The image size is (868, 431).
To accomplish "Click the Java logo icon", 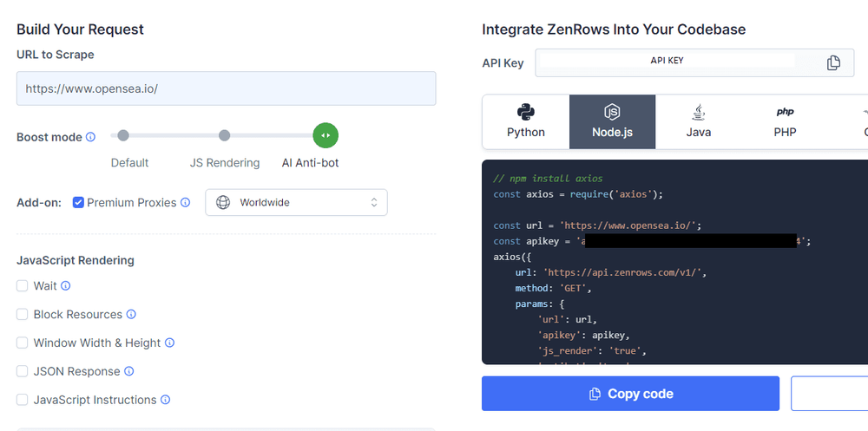I will click(x=699, y=113).
